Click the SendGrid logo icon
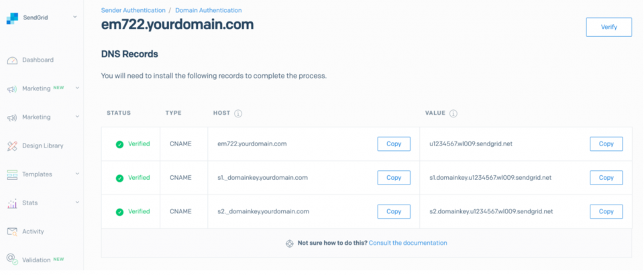644x275 pixels. point(12,18)
